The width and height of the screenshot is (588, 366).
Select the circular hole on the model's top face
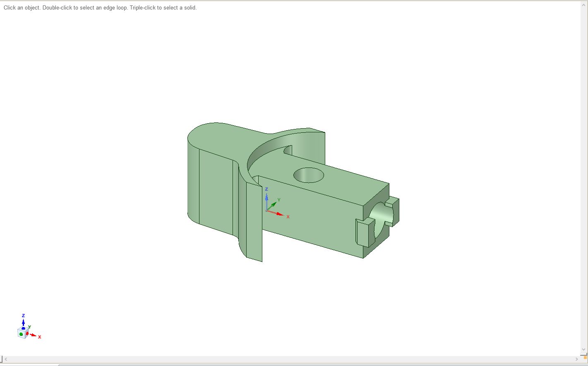[x=308, y=175]
